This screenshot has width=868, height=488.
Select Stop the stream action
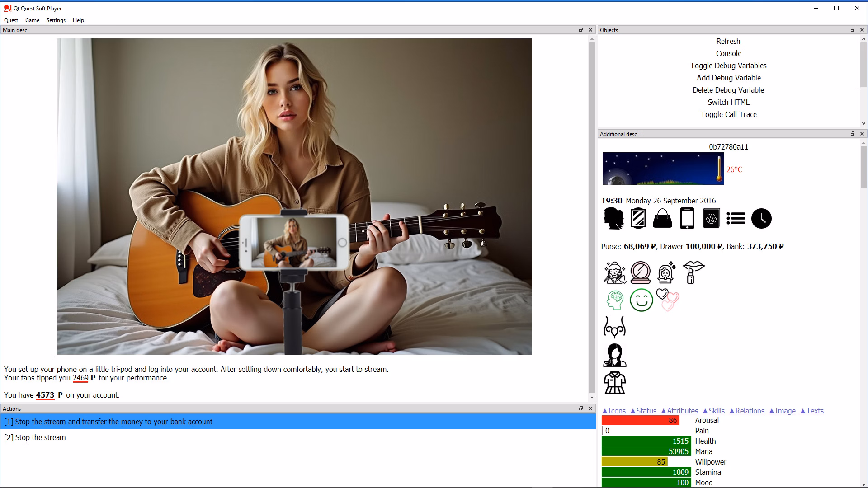click(35, 437)
